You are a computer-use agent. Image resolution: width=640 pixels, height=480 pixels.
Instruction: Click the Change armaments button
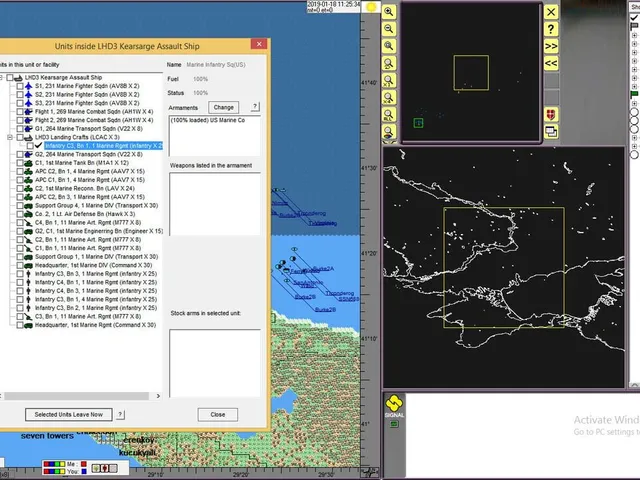223,107
